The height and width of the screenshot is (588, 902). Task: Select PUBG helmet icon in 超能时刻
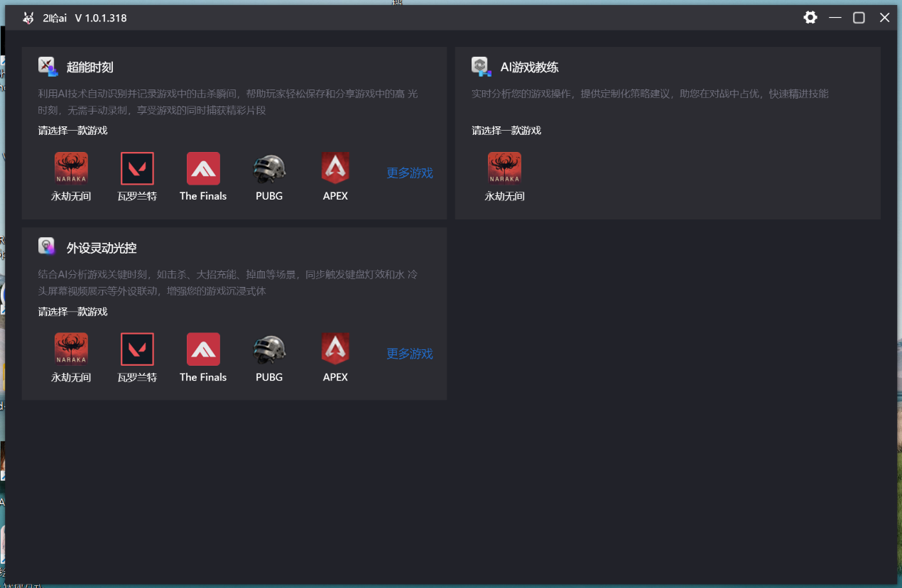tap(269, 169)
